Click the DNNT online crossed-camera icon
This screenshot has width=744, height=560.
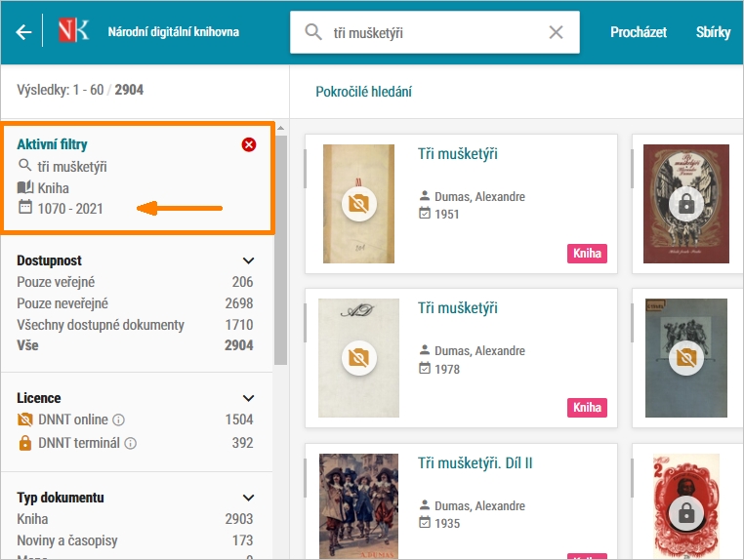coord(24,420)
